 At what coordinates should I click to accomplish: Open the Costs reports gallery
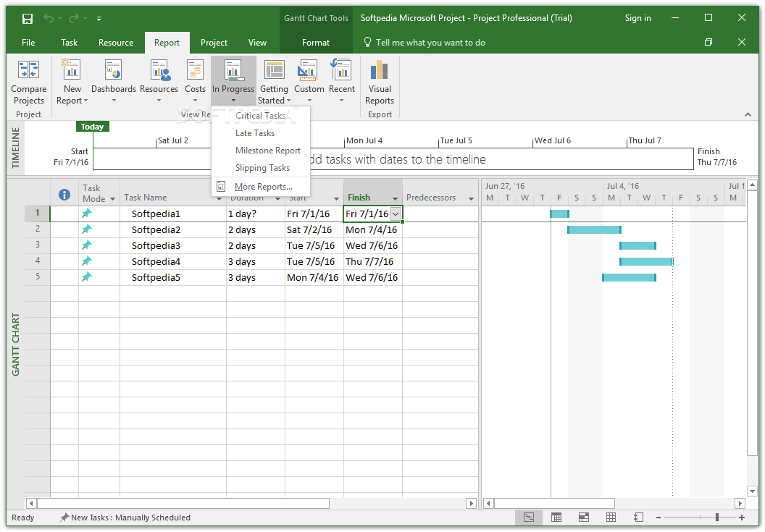[x=195, y=82]
